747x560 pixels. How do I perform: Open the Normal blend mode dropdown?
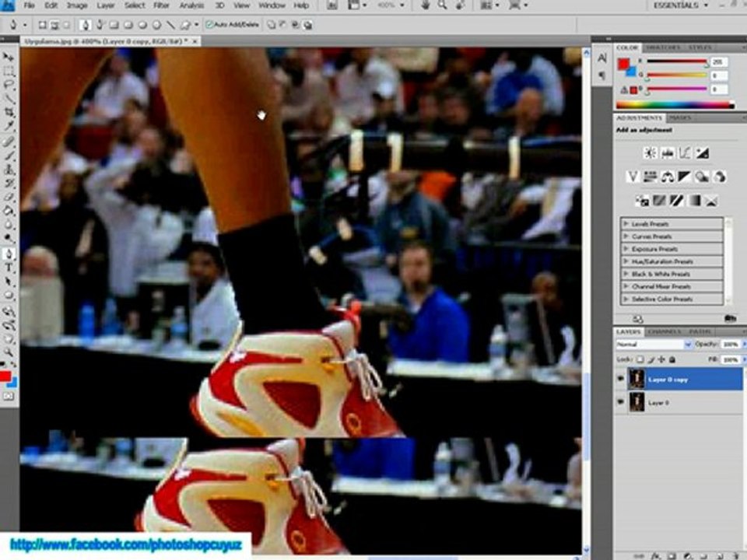point(653,344)
